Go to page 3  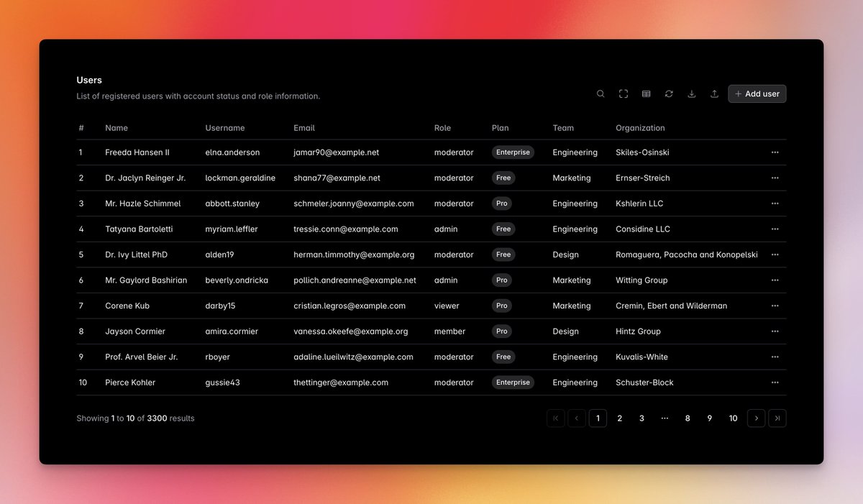click(642, 418)
